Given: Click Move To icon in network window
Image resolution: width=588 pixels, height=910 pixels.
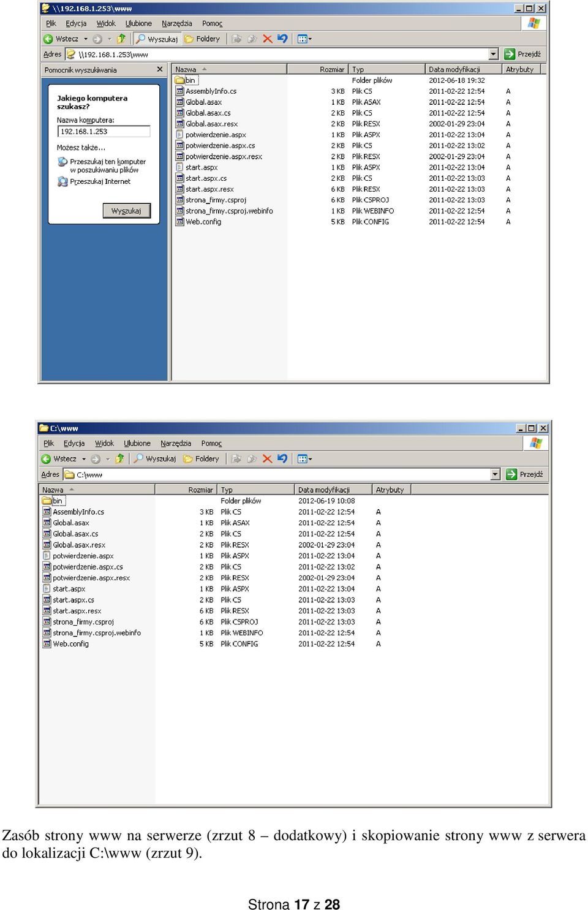Looking at the screenshot, I should tap(236, 39).
